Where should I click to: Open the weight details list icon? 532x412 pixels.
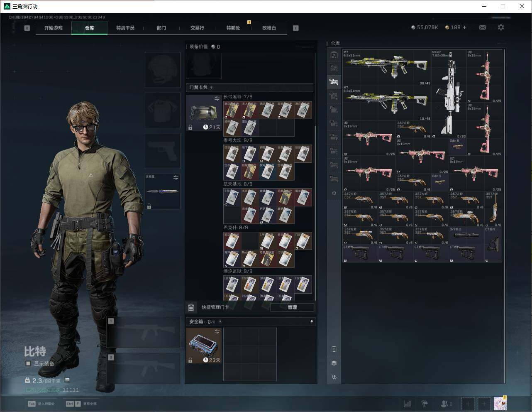(x=67, y=380)
